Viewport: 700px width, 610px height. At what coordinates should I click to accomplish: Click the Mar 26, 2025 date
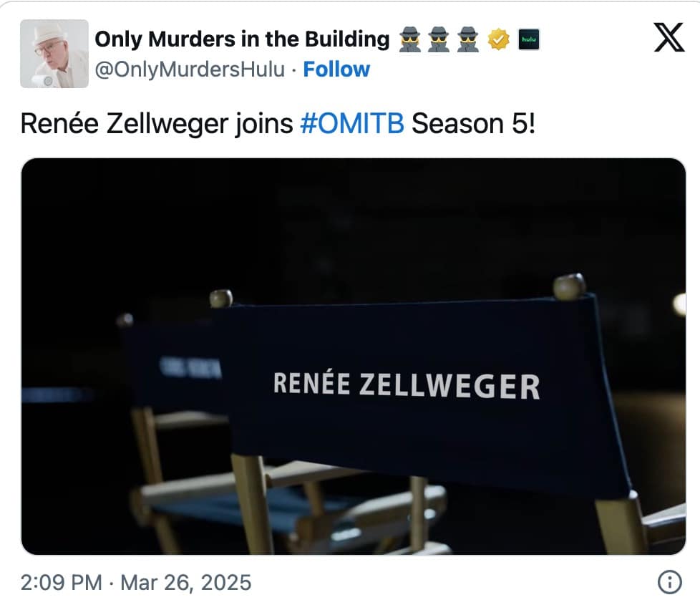click(186, 582)
